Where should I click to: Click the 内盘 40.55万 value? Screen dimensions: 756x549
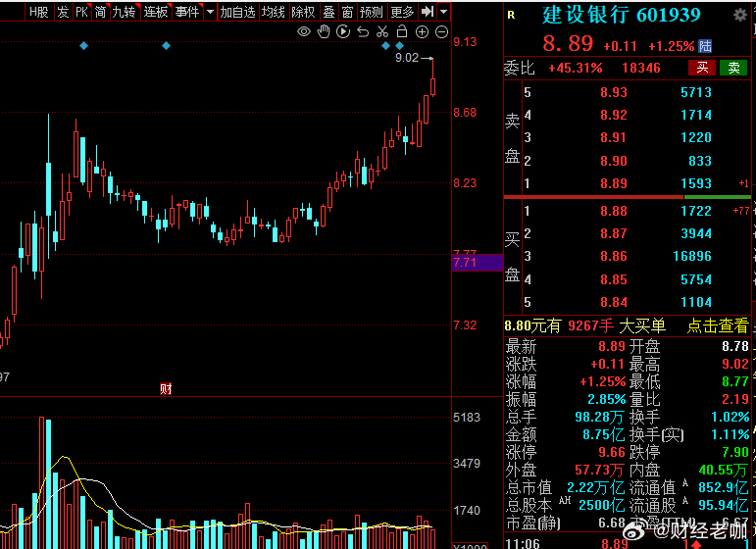point(723,470)
